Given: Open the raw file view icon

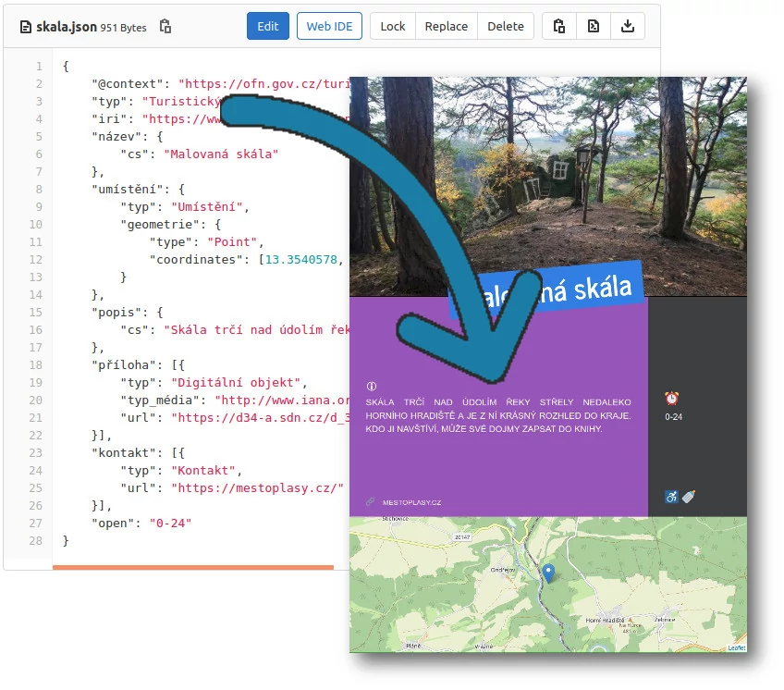Looking at the screenshot, I should pyautogui.click(x=594, y=26).
